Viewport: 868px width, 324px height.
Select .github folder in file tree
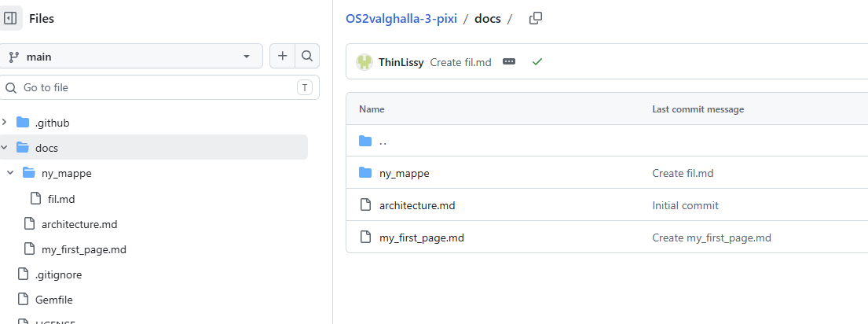(x=52, y=123)
